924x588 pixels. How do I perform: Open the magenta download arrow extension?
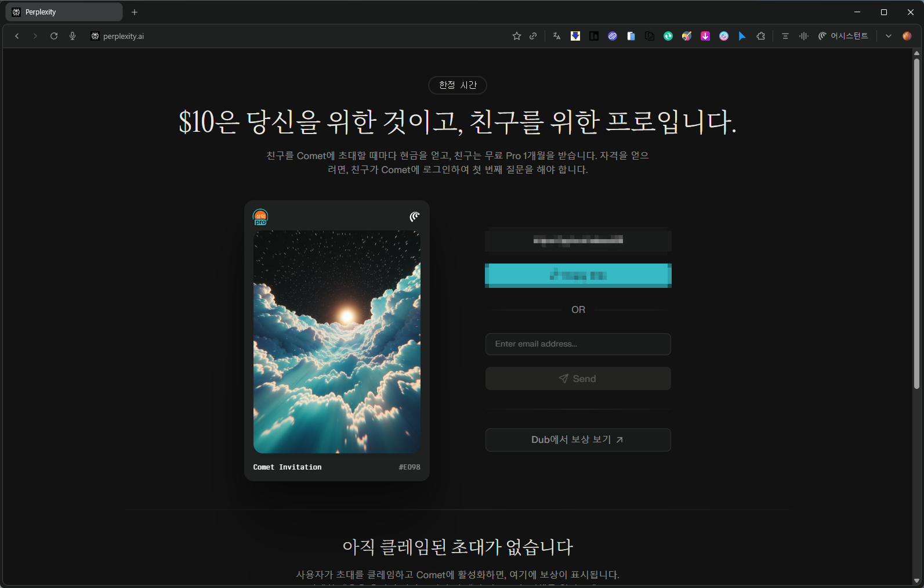[x=705, y=36]
